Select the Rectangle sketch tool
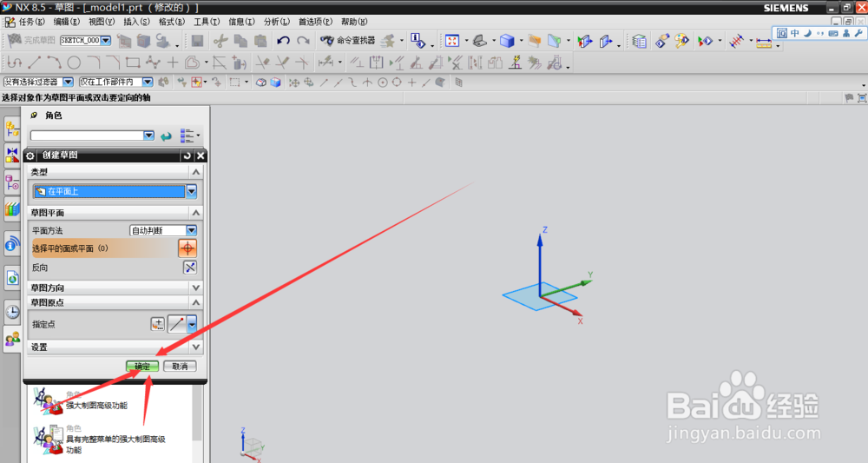The image size is (868, 463). point(133,63)
